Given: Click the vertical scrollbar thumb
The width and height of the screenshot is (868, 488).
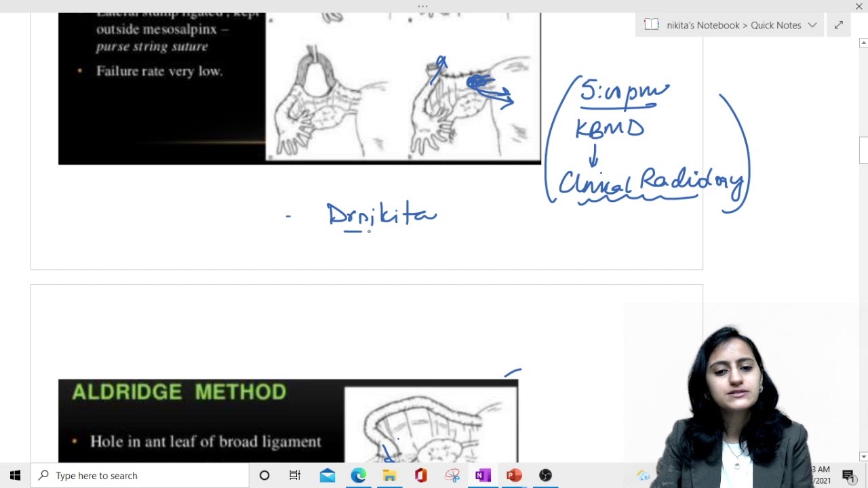Looking at the screenshot, I should pos(863,150).
